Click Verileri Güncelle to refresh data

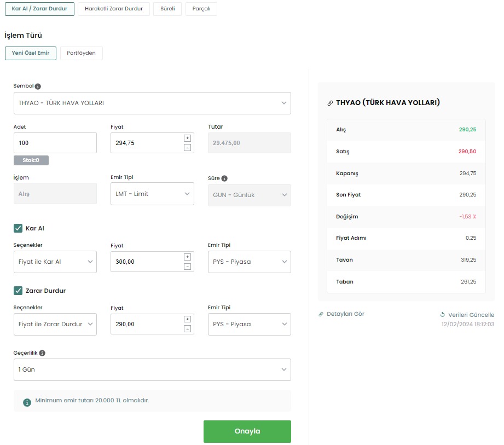471,315
